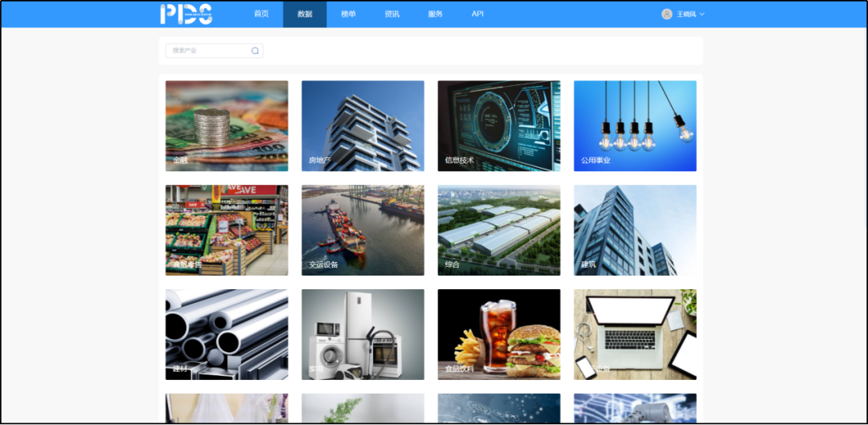Focus the 搜索产业 search field
Image resolution: width=868 pixels, height=425 pixels.
pos(207,51)
